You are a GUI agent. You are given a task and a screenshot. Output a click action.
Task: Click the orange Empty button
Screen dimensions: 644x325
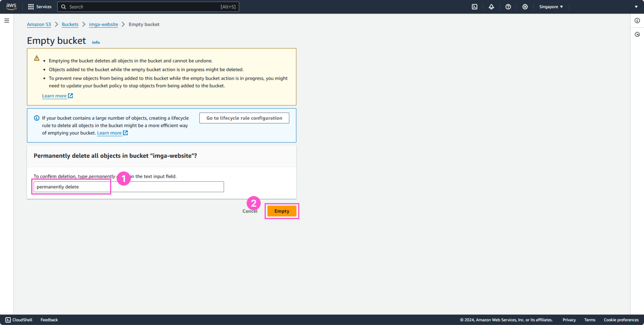282,211
